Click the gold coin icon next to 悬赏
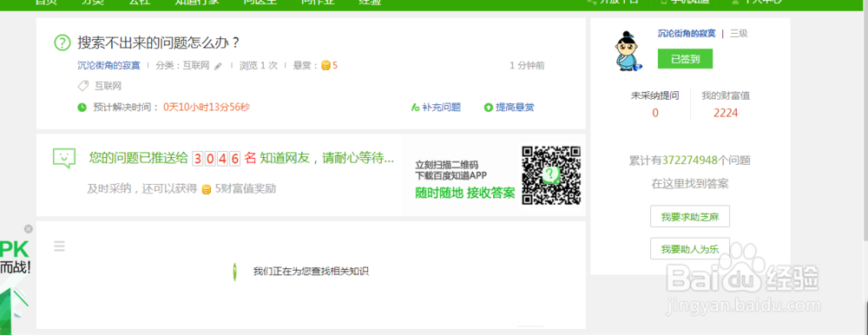This screenshot has height=335, width=868. pos(325,66)
